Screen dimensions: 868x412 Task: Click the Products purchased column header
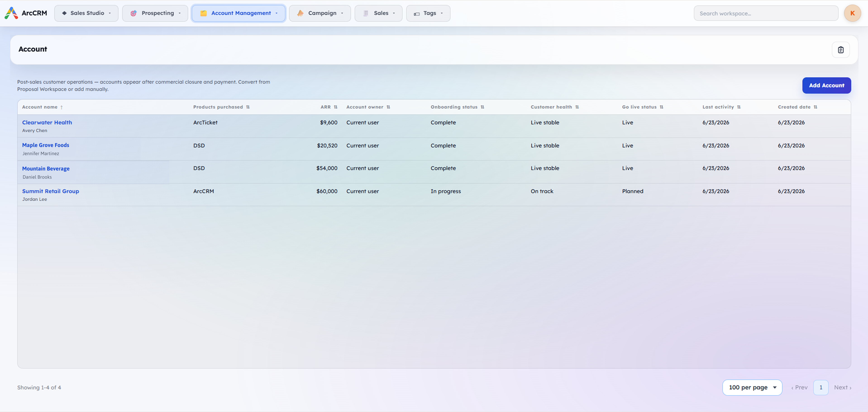[x=218, y=107]
